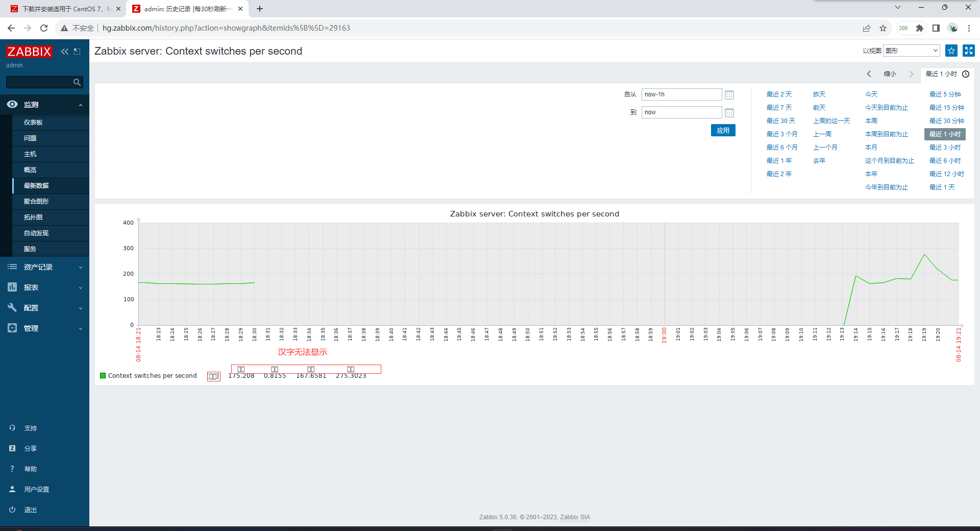This screenshot has width=980, height=531.
Task: Click the From time input field
Action: (x=681, y=94)
